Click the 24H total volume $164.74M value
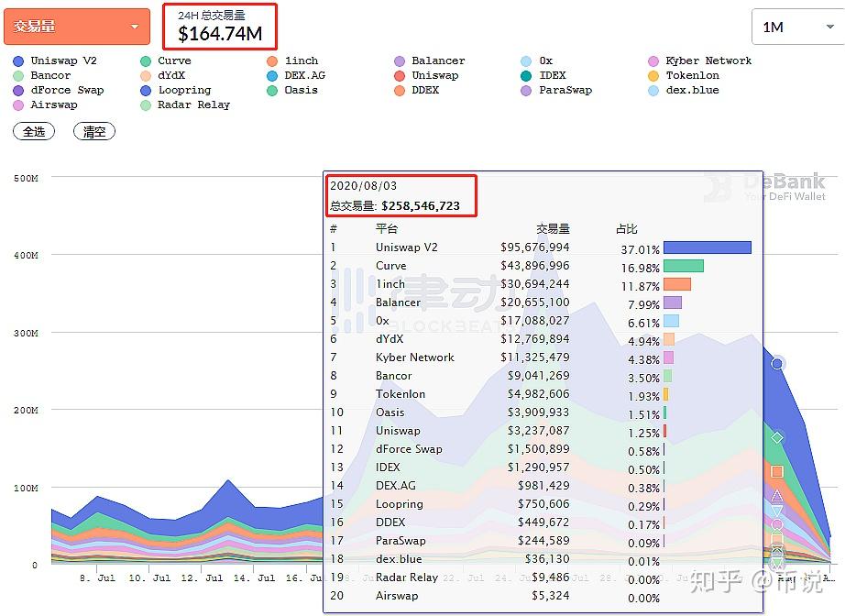This screenshot has height=616, width=845. (220, 33)
